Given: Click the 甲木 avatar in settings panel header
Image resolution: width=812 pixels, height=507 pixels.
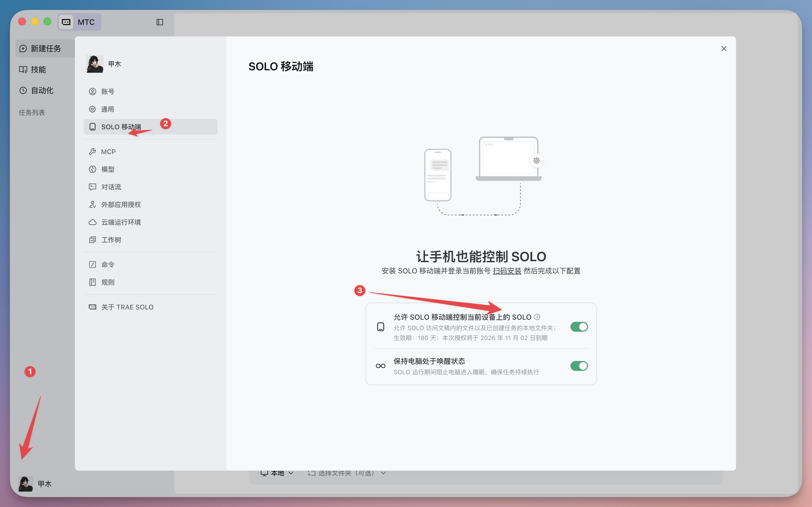Looking at the screenshot, I should coord(95,64).
